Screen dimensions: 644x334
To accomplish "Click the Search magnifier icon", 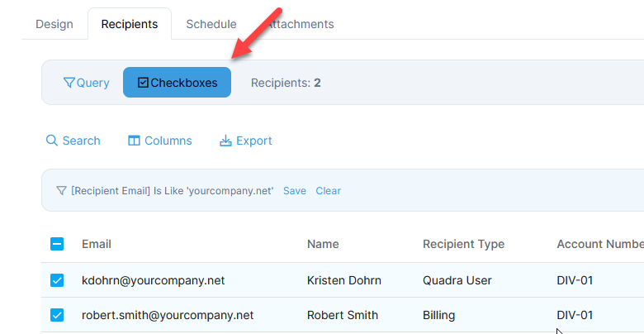I will coord(52,141).
